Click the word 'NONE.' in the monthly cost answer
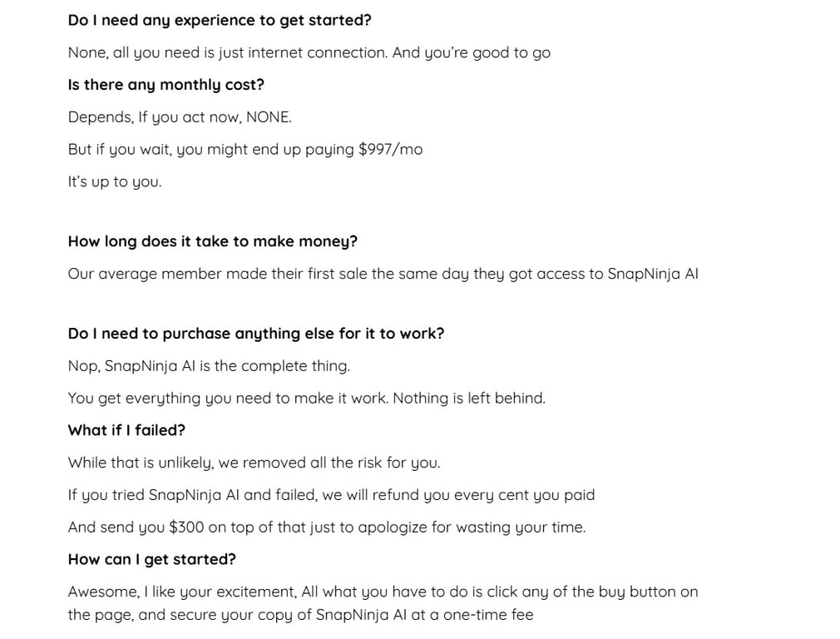This screenshot has height=639, width=840. pos(269,116)
